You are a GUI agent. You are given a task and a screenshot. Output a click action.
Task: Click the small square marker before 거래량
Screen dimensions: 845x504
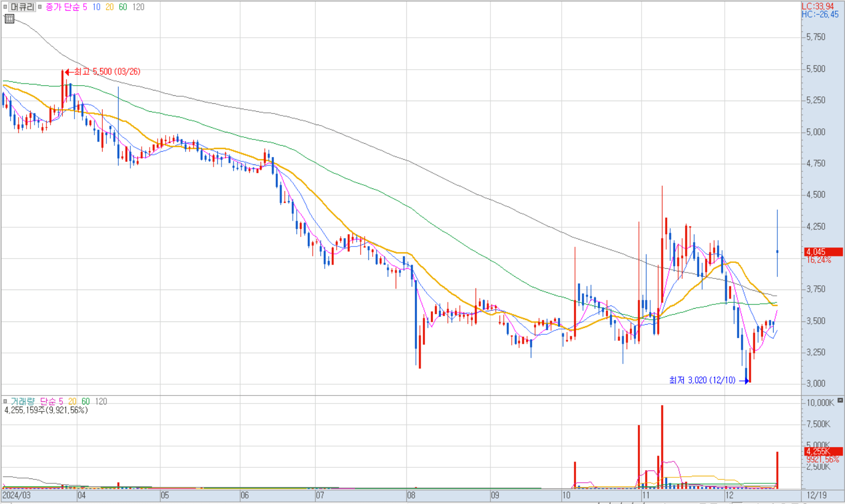(5, 401)
